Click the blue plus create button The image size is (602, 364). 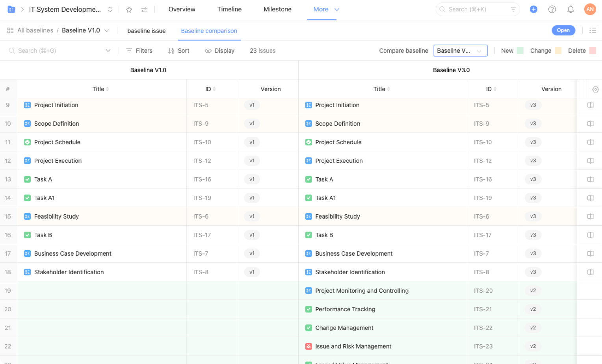click(x=533, y=9)
